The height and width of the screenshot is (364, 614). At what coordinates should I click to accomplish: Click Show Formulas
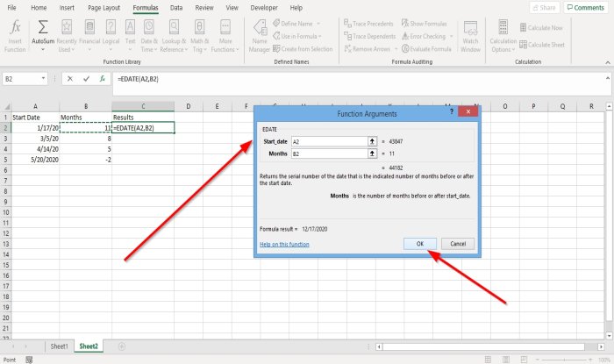(424, 24)
